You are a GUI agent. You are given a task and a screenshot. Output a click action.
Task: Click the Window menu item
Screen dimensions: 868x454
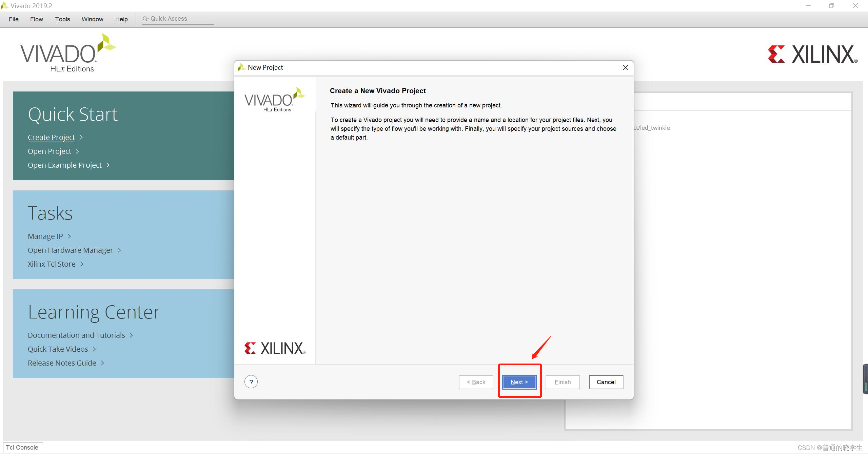tap(92, 18)
